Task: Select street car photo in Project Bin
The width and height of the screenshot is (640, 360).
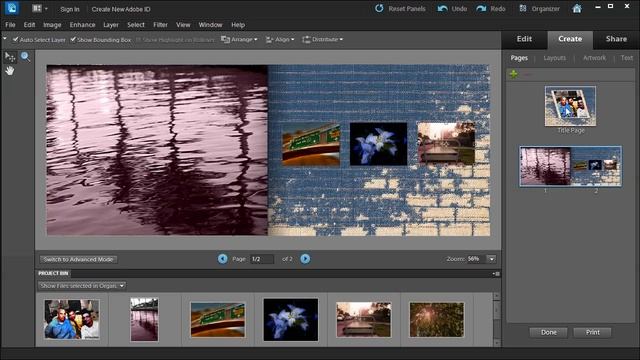Action: (364, 320)
